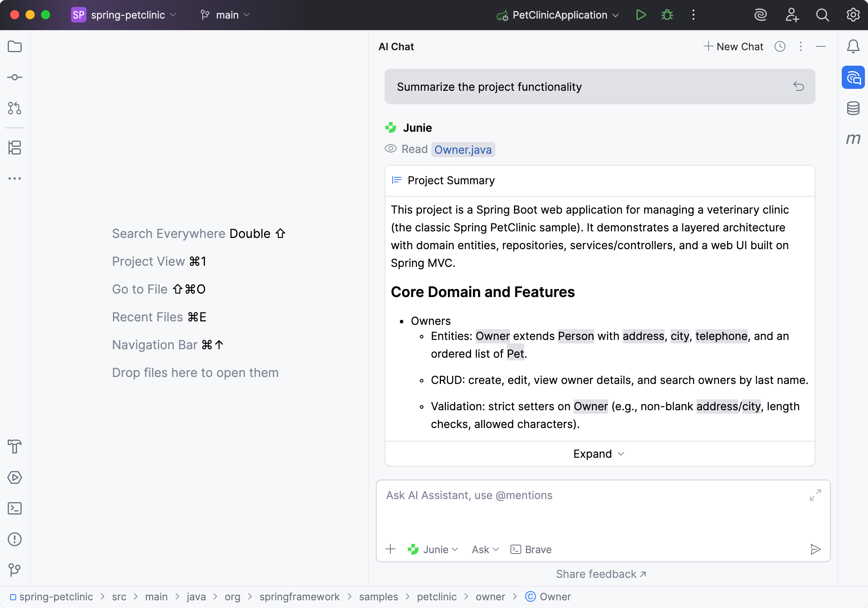This screenshot has height=608, width=868.
Task: Open the Commit tool window icon
Action: click(x=15, y=77)
